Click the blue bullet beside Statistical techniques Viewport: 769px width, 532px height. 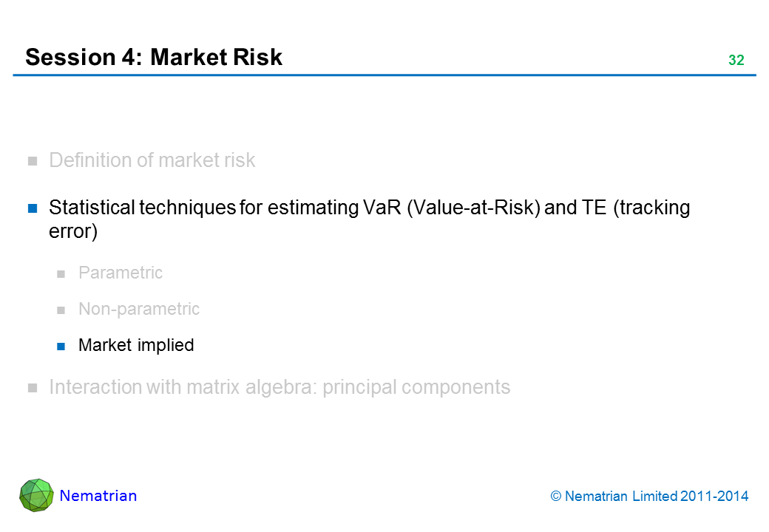pyautogui.click(x=33, y=208)
